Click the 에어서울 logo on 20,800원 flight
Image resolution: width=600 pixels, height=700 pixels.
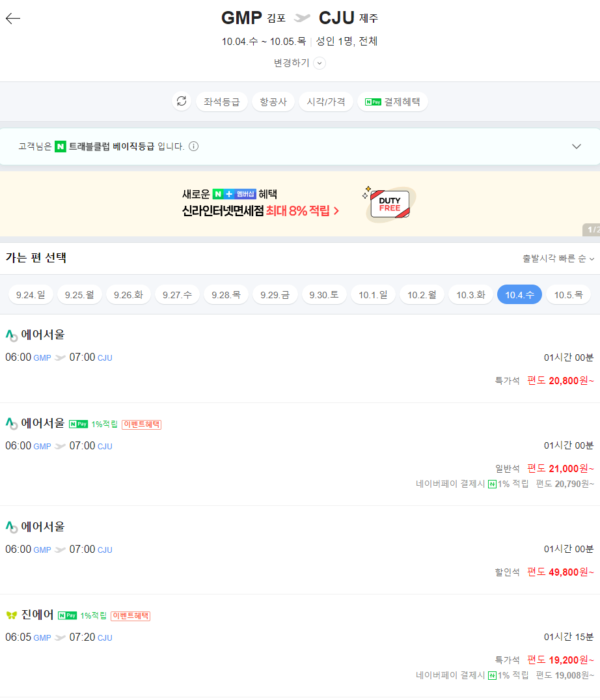(x=12, y=335)
